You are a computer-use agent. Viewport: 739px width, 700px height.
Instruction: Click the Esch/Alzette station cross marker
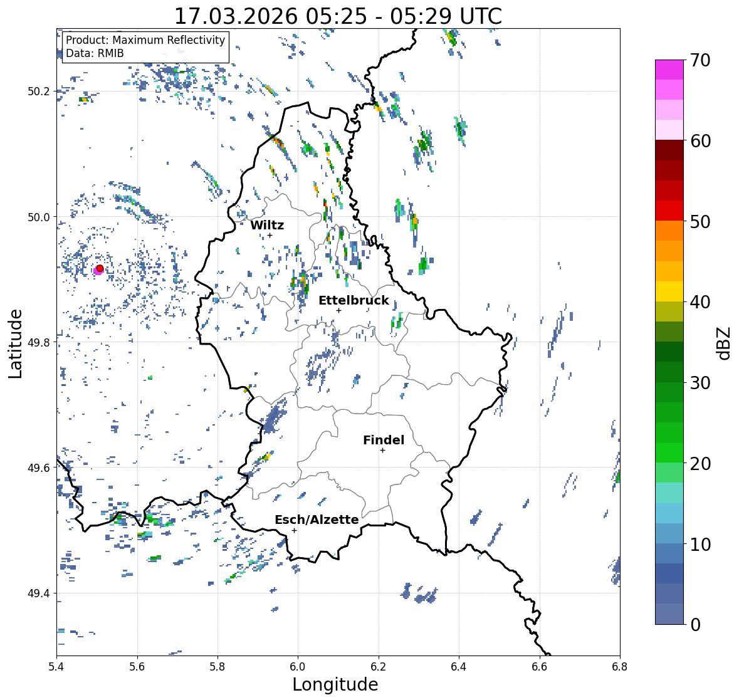tap(294, 530)
